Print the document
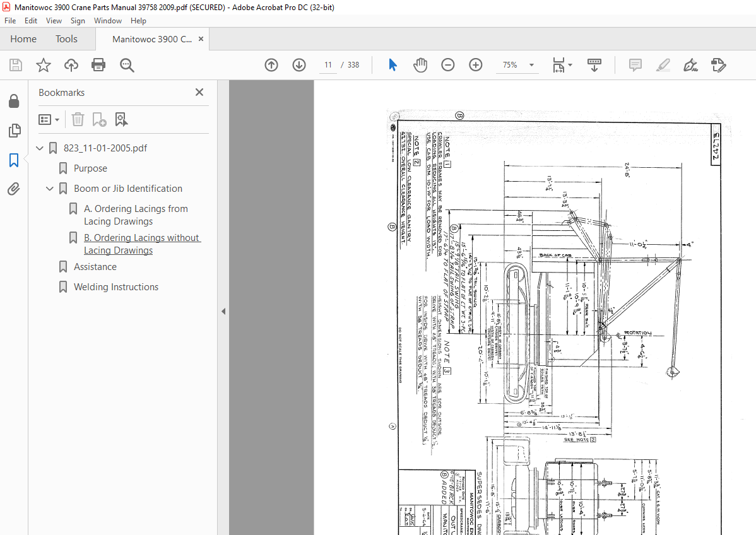Image resolution: width=756 pixels, height=535 pixels. point(98,65)
